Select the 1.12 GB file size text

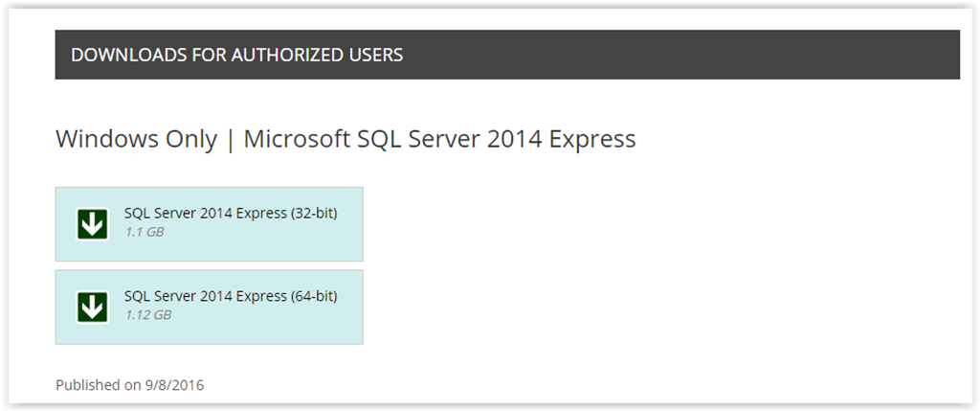(x=147, y=315)
